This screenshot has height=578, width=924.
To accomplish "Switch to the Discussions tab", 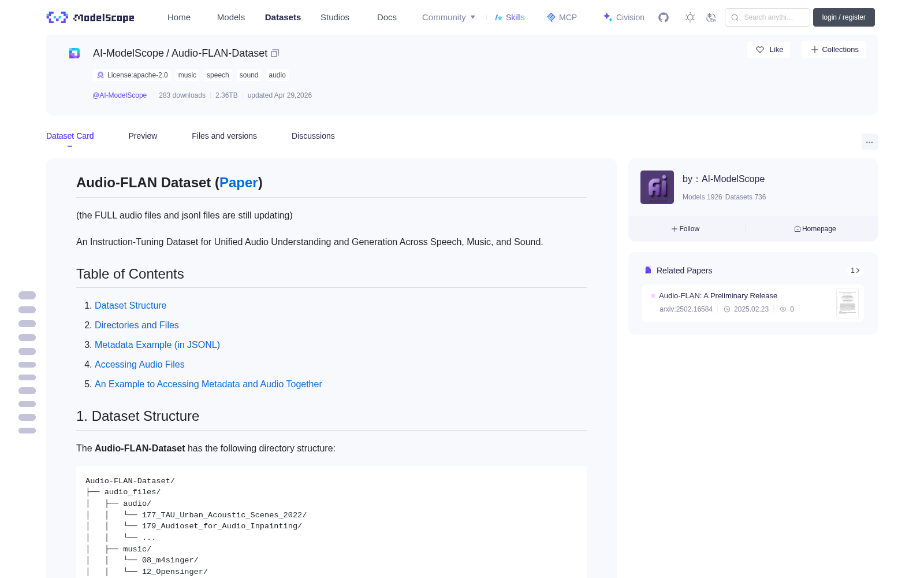I will pos(313,136).
